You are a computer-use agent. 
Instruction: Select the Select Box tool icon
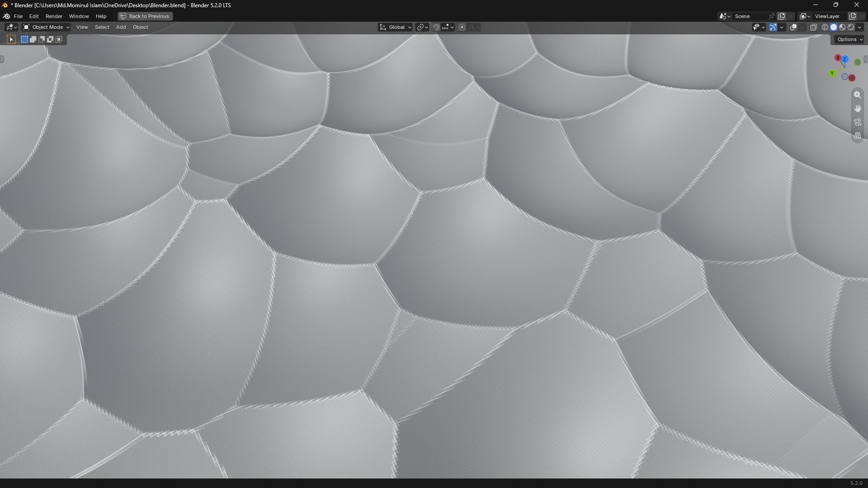click(11, 40)
